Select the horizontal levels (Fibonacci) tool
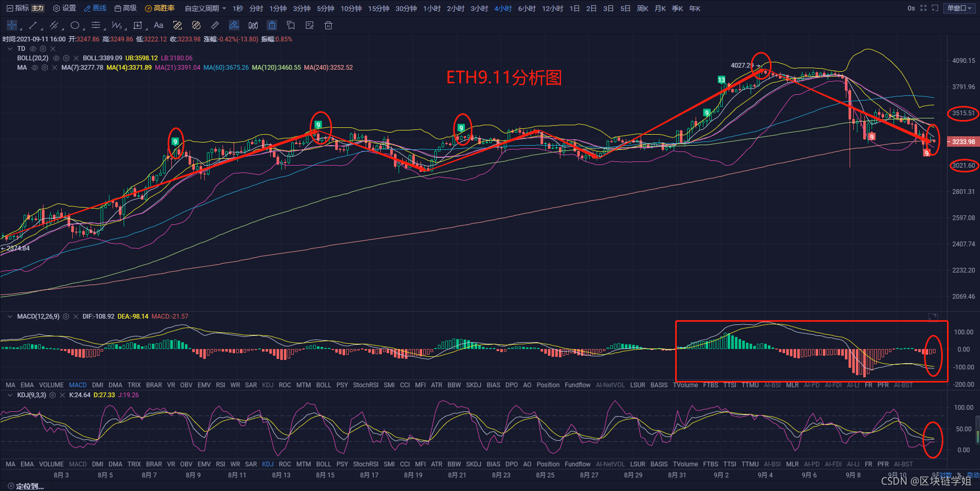980x491 pixels. [95, 25]
